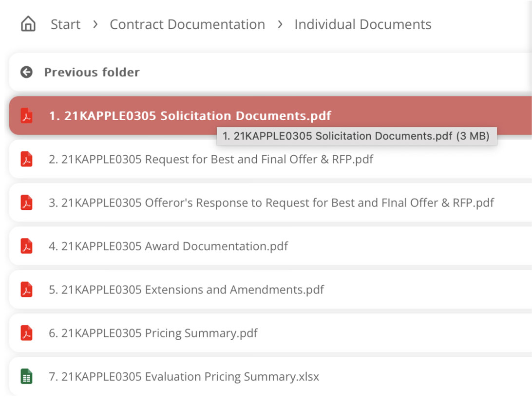Screen dimensions: 532x404
Task: Open 1. Solicitation Documents.pdf
Action: pyautogui.click(x=190, y=116)
